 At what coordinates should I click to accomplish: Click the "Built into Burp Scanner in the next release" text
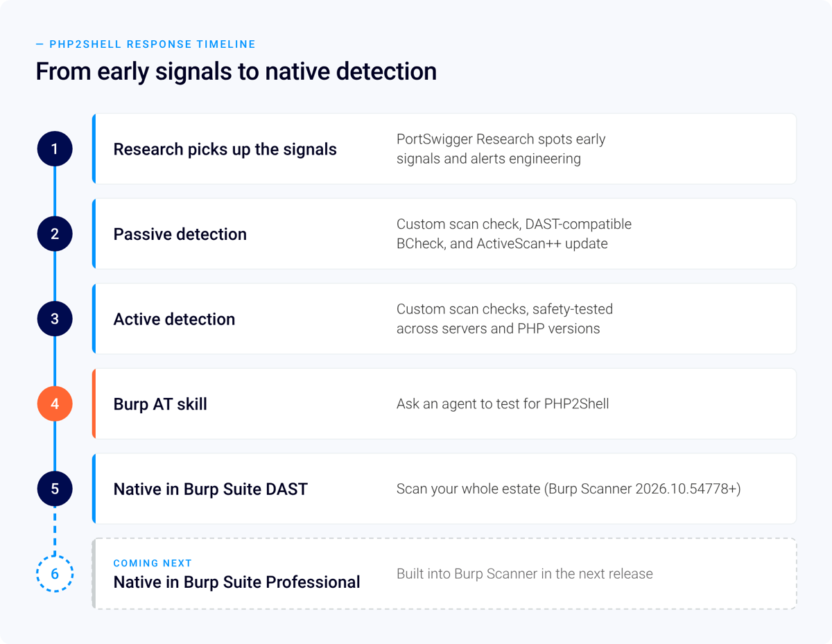pyautogui.click(x=525, y=574)
